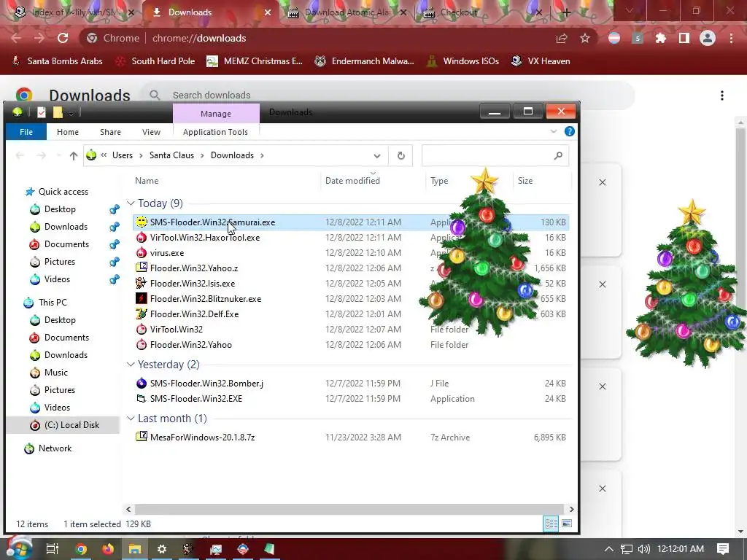Open the Santa Bombs Arabs bookmark

(57, 61)
